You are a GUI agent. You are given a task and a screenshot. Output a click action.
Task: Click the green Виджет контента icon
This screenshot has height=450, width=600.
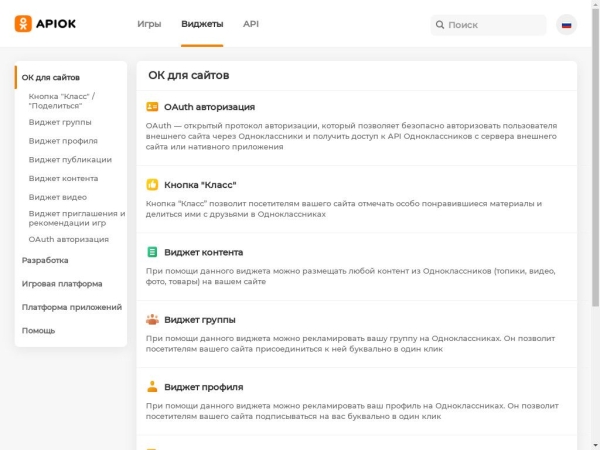click(152, 252)
